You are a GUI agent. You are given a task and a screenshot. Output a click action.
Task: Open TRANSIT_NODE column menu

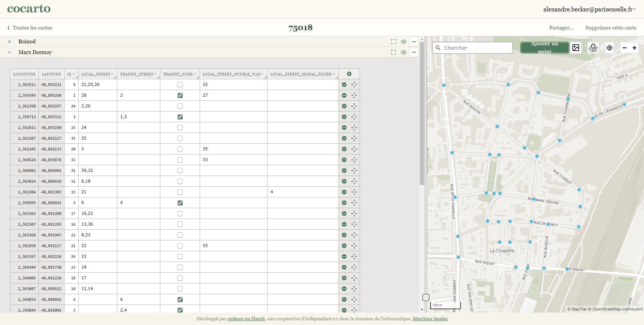195,74
